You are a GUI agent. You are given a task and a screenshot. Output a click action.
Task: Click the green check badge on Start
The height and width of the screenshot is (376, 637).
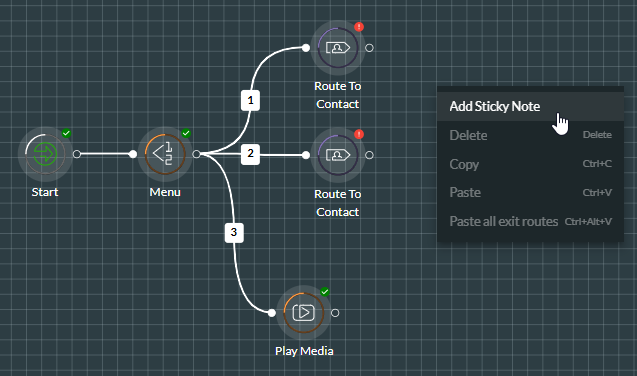point(67,133)
